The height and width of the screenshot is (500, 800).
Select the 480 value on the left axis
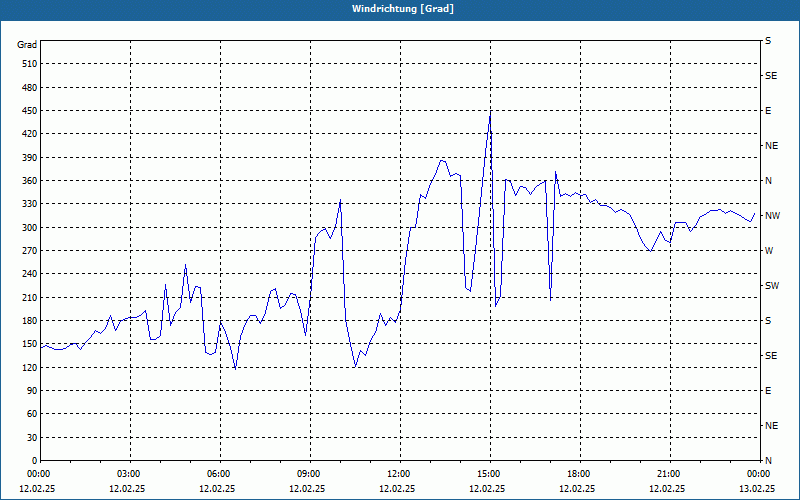[x=29, y=87]
